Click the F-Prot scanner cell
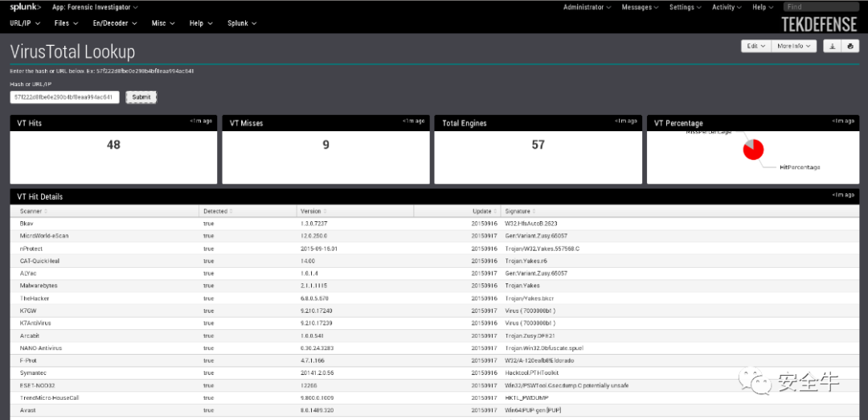 27,360
